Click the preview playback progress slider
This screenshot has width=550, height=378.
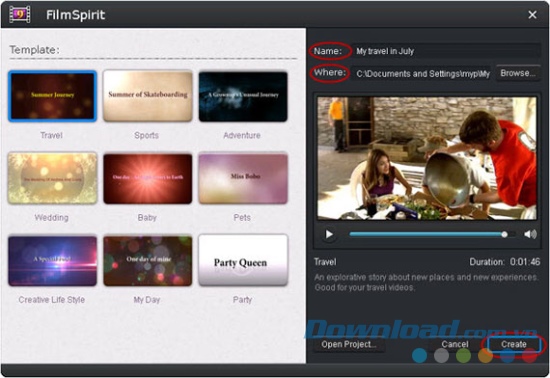tap(432, 234)
